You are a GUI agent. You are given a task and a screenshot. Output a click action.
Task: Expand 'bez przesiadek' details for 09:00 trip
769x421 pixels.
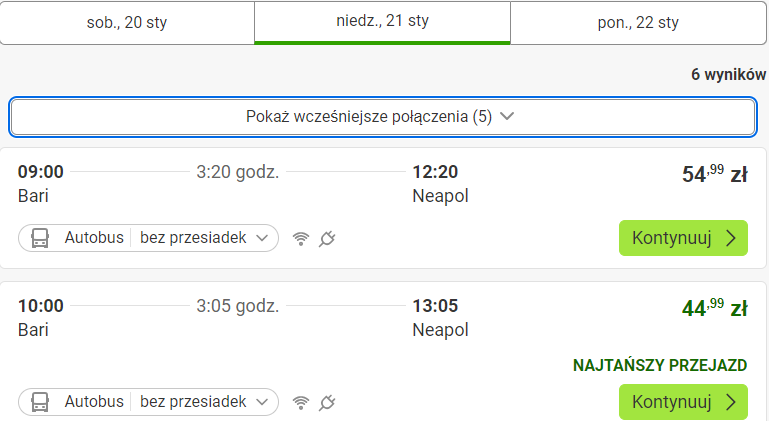(204, 238)
